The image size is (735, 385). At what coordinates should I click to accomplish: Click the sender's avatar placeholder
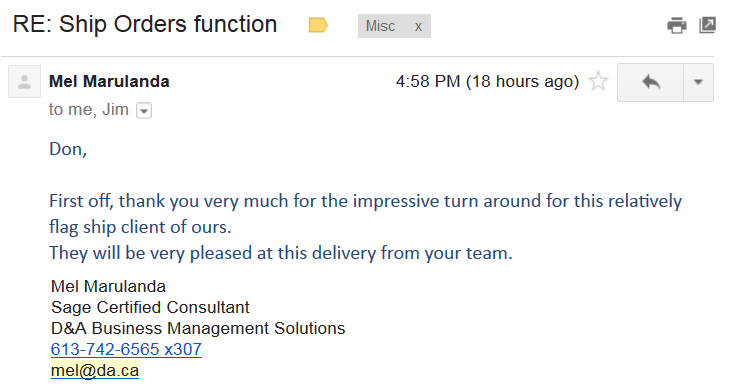(24, 82)
